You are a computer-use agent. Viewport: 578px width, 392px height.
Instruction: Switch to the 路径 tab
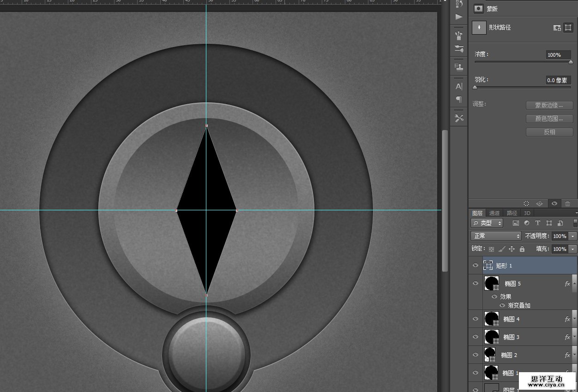512,213
